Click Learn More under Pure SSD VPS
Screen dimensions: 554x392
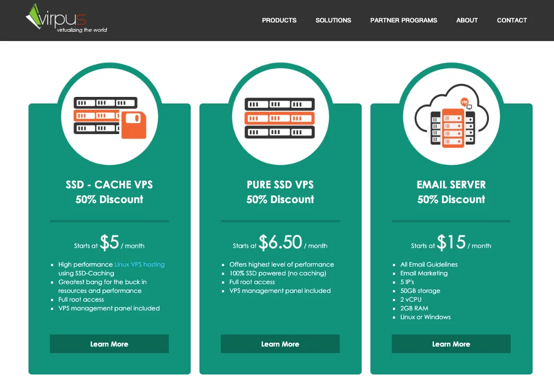(x=280, y=344)
